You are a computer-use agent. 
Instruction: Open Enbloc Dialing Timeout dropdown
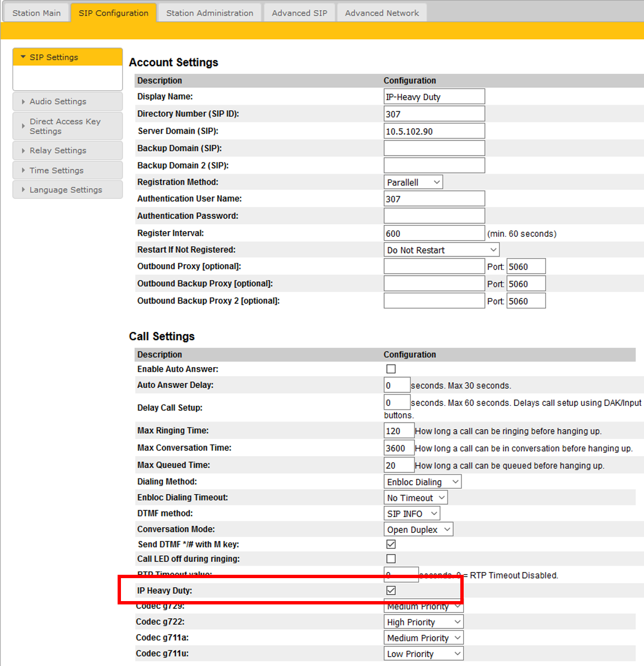tap(416, 498)
